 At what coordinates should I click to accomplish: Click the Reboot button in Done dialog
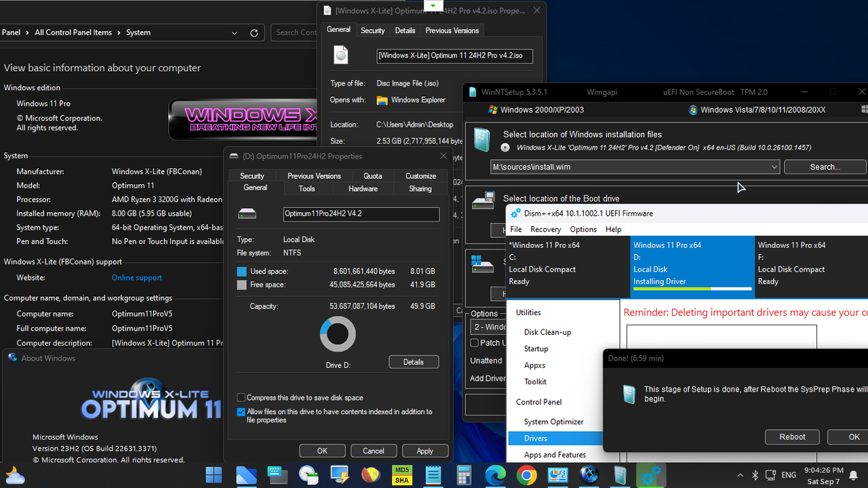pos(792,437)
